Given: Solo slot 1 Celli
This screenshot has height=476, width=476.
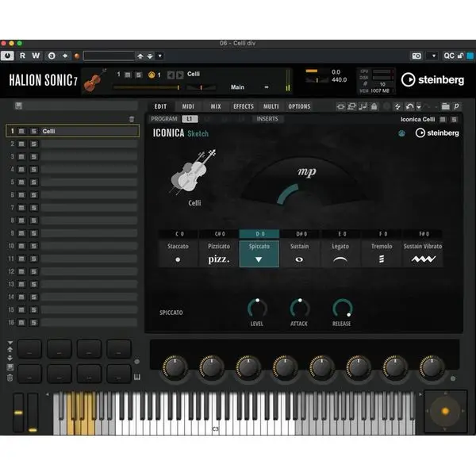Looking at the screenshot, I should [33, 132].
